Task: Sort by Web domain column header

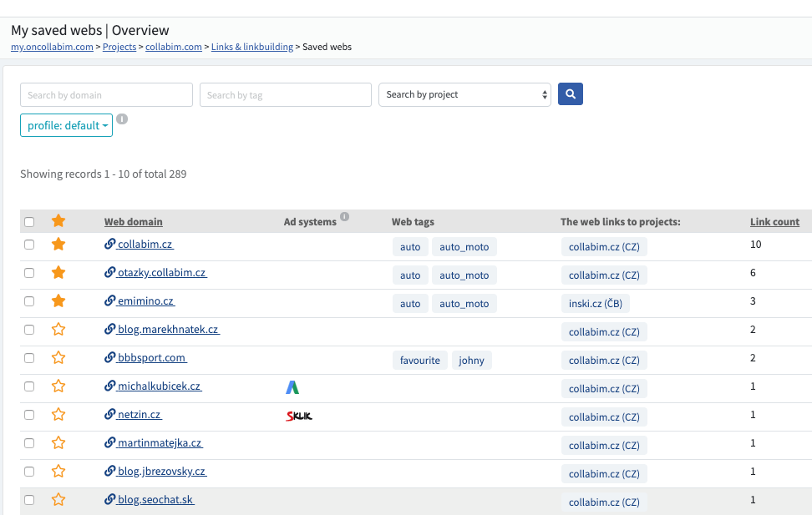Action: [133, 221]
